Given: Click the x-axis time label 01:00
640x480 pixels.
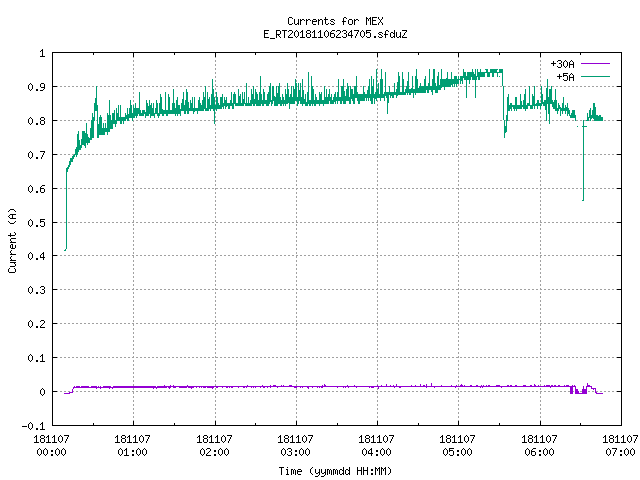Looking at the screenshot, I should [x=132, y=452].
